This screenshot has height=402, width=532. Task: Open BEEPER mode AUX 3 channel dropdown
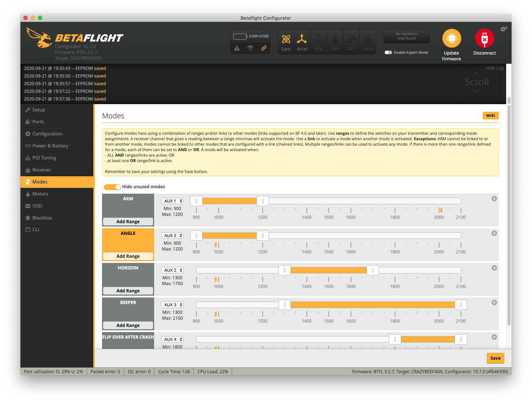click(172, 305)
